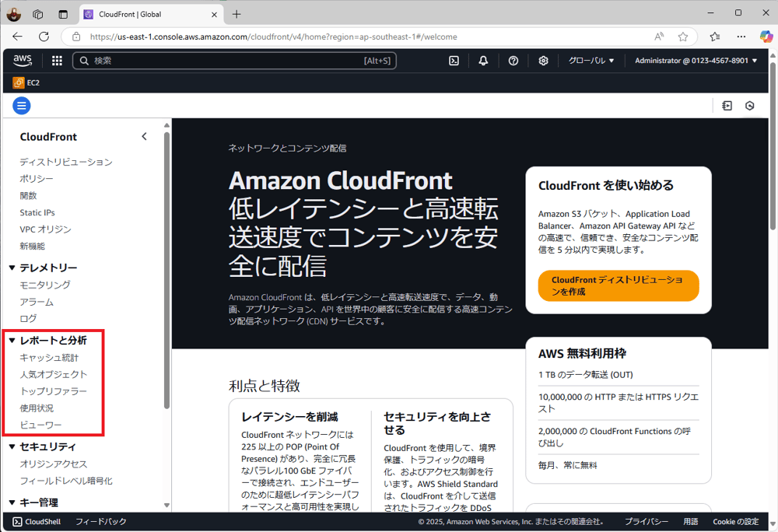Viewport: 778px width, 532px height.
Task: Open the browser three-dot menu
Action: click(741, 37)
